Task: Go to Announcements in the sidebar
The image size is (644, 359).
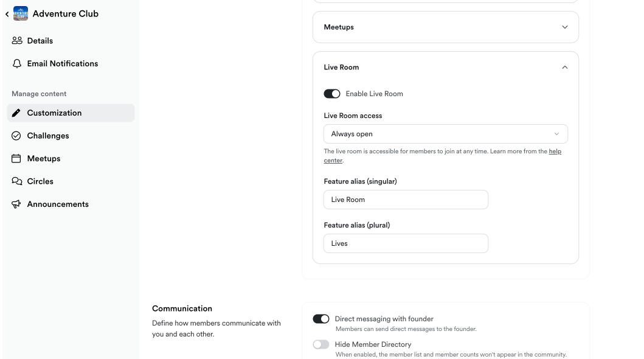Action: pos(58,204)
